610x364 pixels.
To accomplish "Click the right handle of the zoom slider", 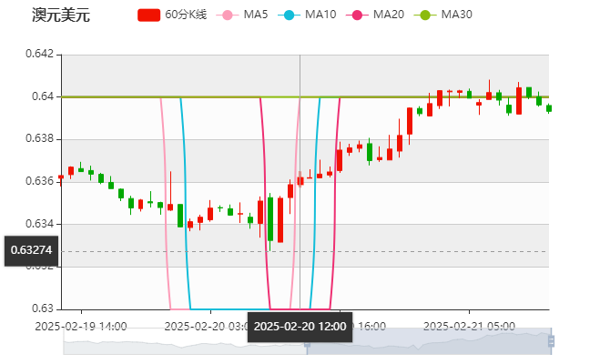I will 551,341.
